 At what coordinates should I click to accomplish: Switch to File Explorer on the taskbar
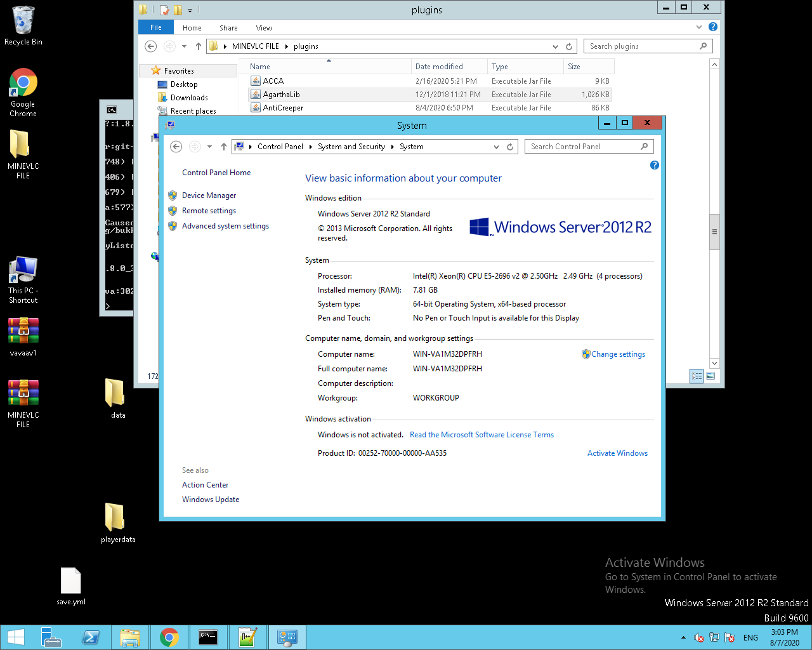[130, 637]
